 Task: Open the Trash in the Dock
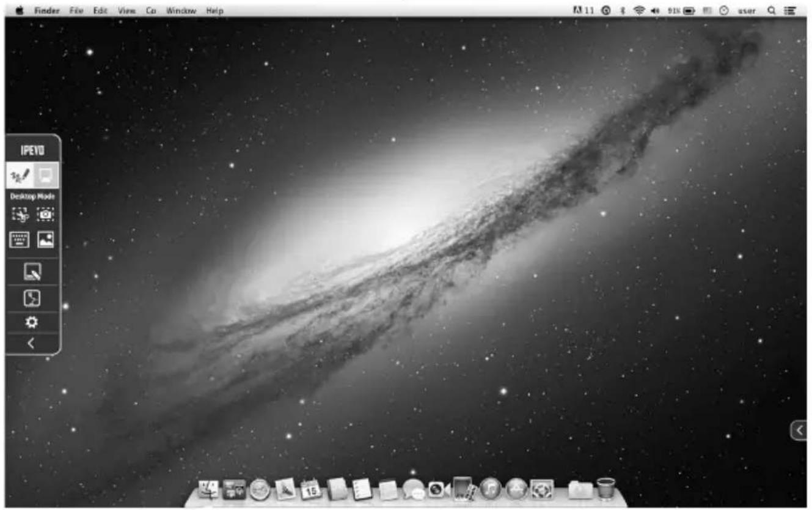coord(606,488)
